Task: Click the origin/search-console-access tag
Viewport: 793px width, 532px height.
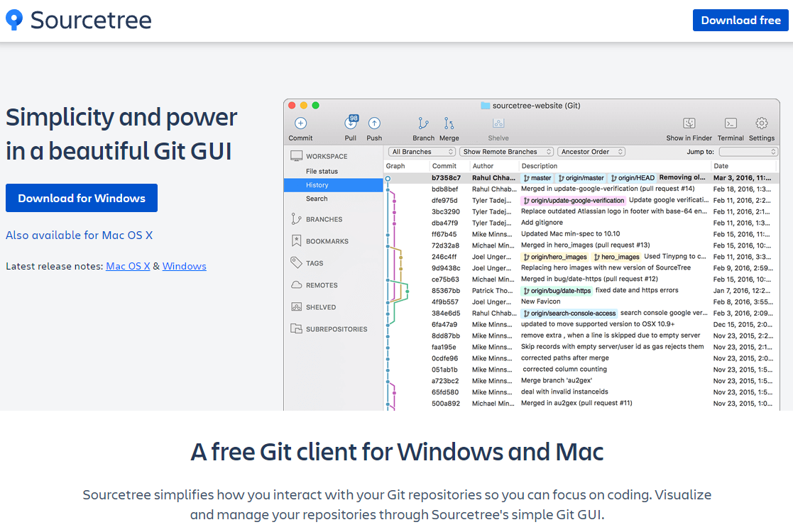Action: (x=569, y=314)
